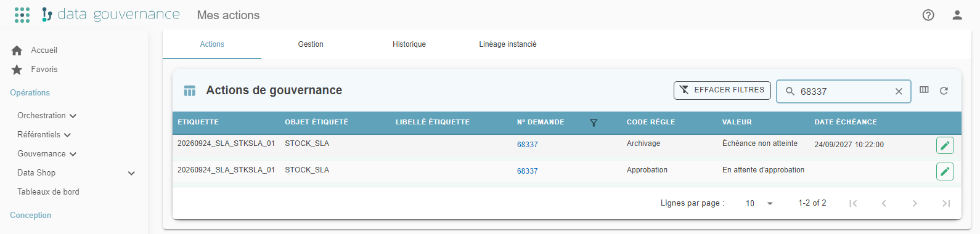The height and width of the screenshot is (234, 980).
Task: Clear the search field with the X icon
Action: pyautogui.click(x=899, y=91)
